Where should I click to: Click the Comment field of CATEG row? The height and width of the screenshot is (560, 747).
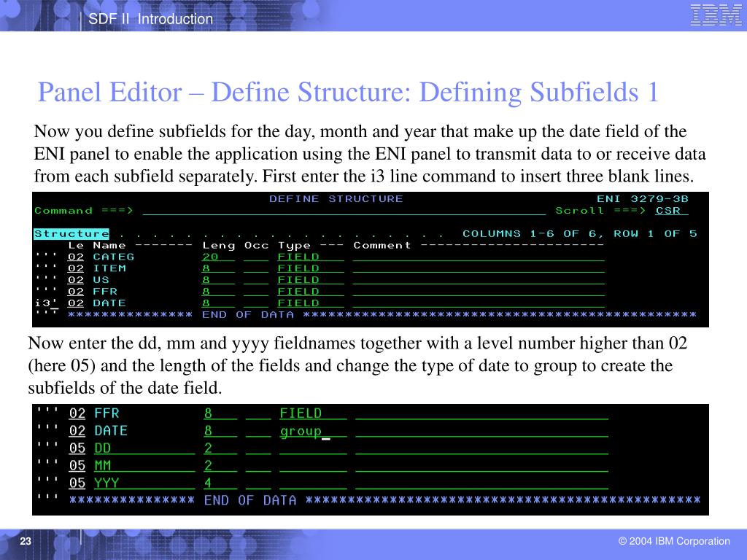click(479, 257)
